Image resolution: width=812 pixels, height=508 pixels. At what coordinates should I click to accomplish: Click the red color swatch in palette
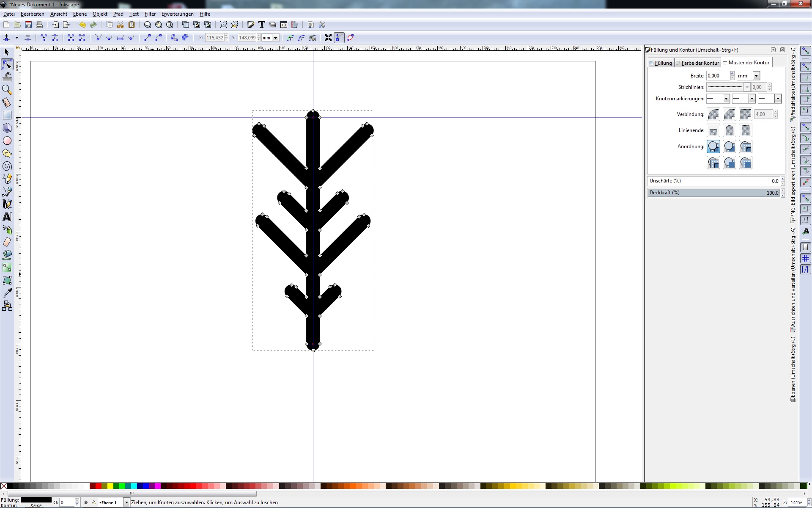point(99,486)
